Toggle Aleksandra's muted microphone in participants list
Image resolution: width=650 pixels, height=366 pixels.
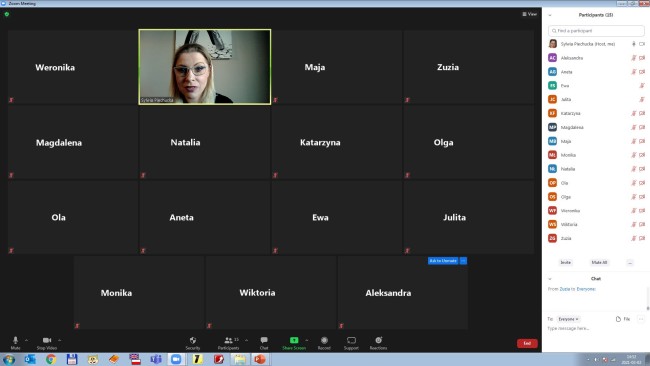tap(633, 58)
